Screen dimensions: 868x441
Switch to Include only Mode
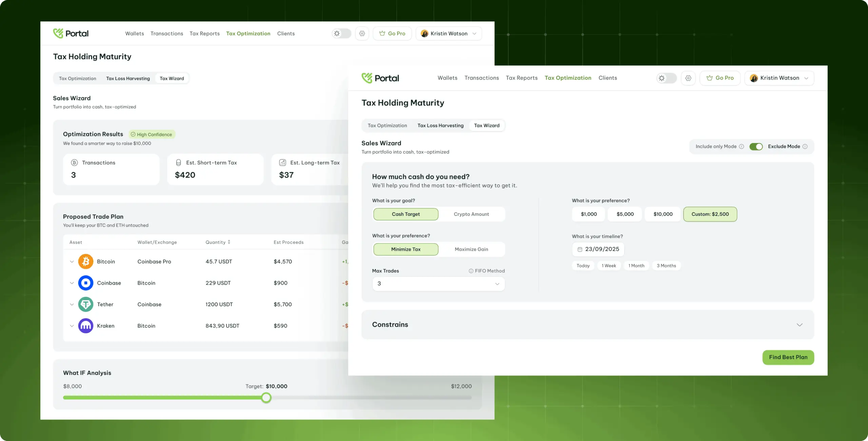[x=756, y=146]
